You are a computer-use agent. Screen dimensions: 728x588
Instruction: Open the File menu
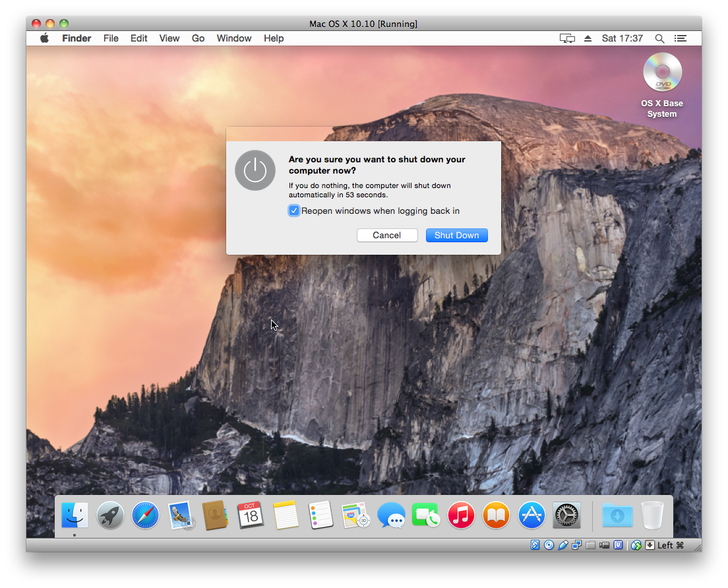(111, 38)
